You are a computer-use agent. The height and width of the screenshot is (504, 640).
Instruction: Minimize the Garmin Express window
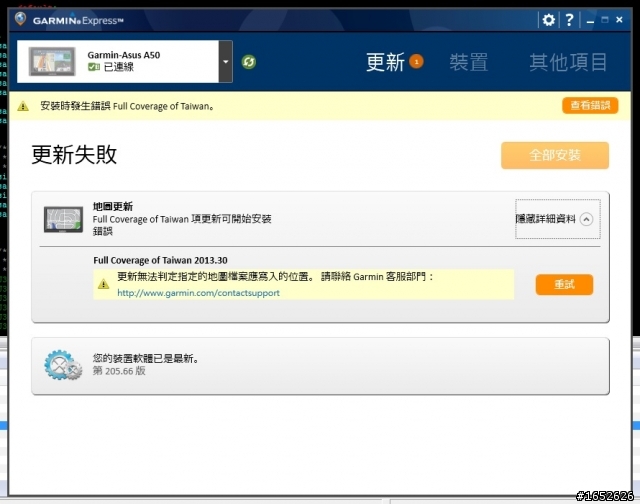point(590,20)
